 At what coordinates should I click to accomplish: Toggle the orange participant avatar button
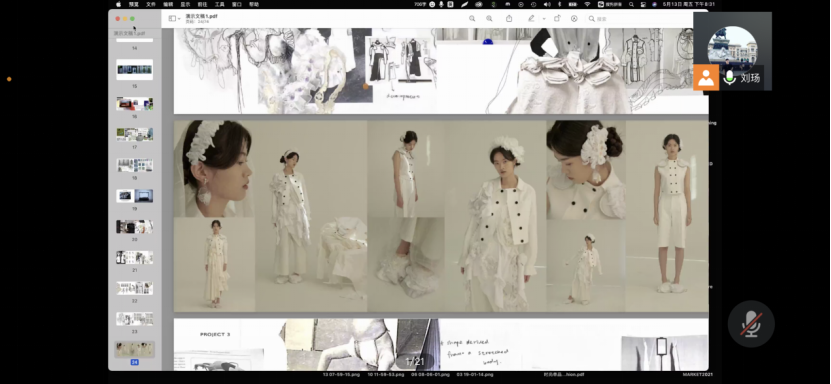click(x=706, y=78)
